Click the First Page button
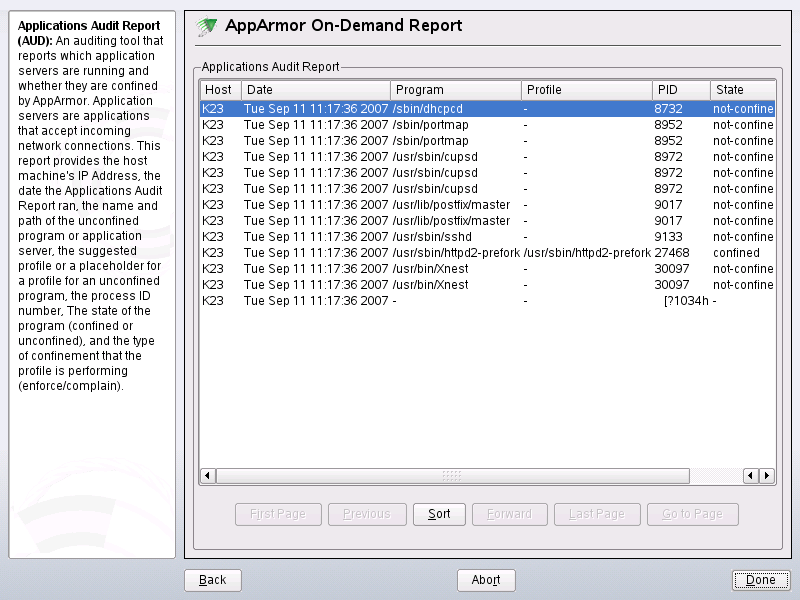 tap(277, 513)
